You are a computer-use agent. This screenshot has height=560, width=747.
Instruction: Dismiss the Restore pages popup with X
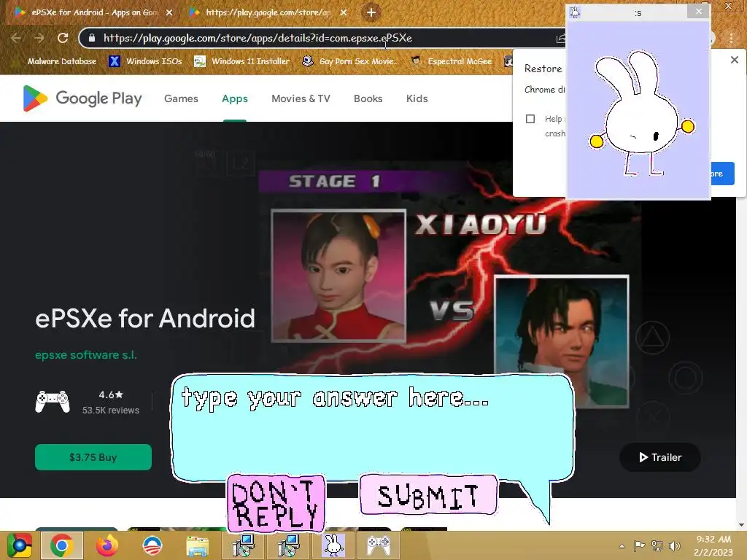pyautogui.click(x=735, y=60)
